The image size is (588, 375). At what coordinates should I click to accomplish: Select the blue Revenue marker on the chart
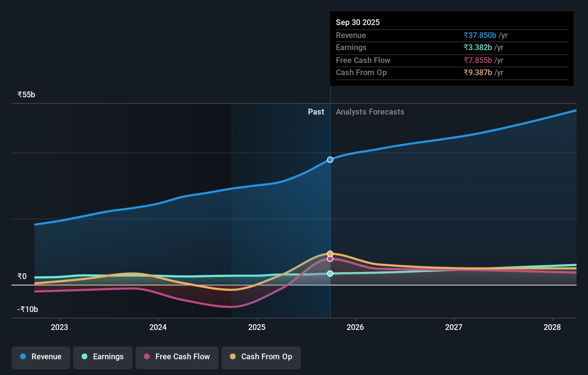pos(329,160)
